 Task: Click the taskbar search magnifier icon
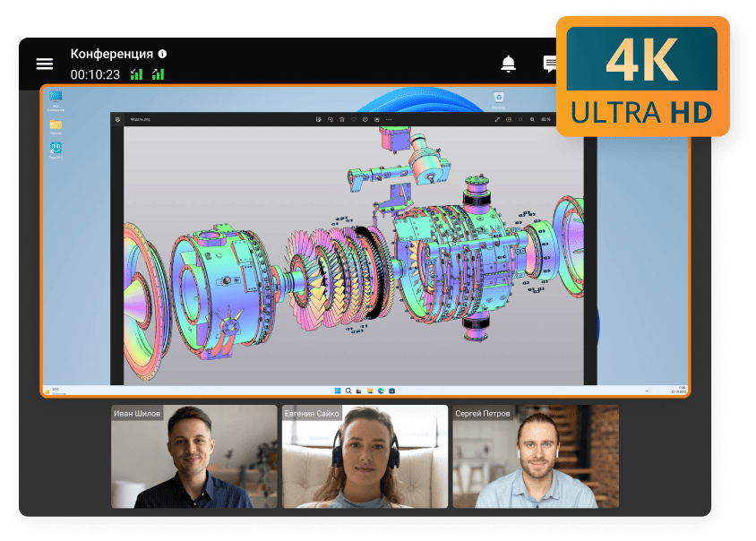348,391
